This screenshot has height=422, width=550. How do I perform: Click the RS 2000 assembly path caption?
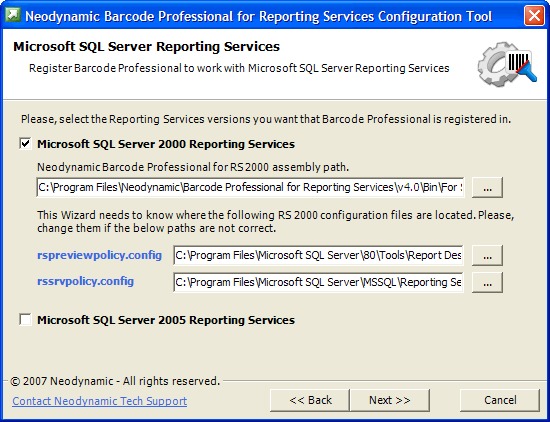(193, 167)
